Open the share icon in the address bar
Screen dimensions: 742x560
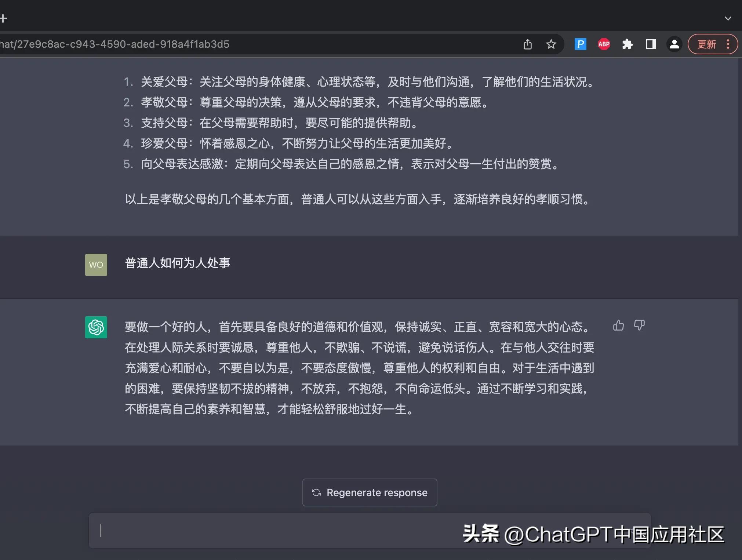pyautogui.click(x=528, y=44)
